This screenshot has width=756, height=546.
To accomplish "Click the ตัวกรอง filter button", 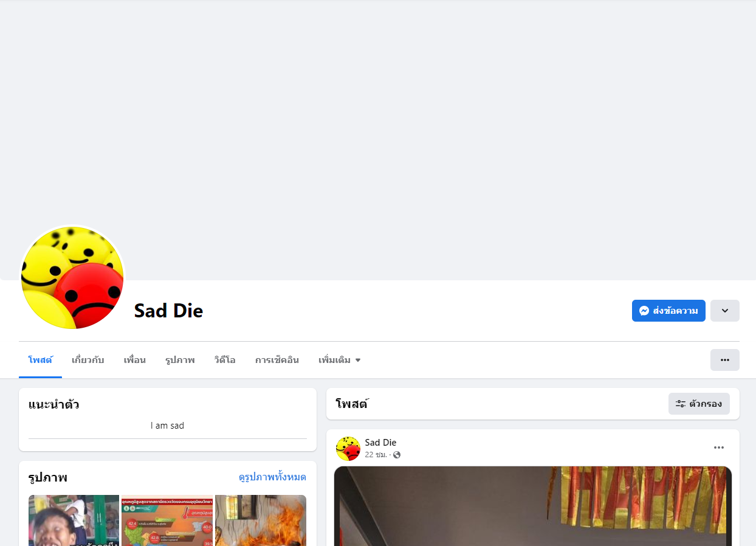I will point(699,404).
